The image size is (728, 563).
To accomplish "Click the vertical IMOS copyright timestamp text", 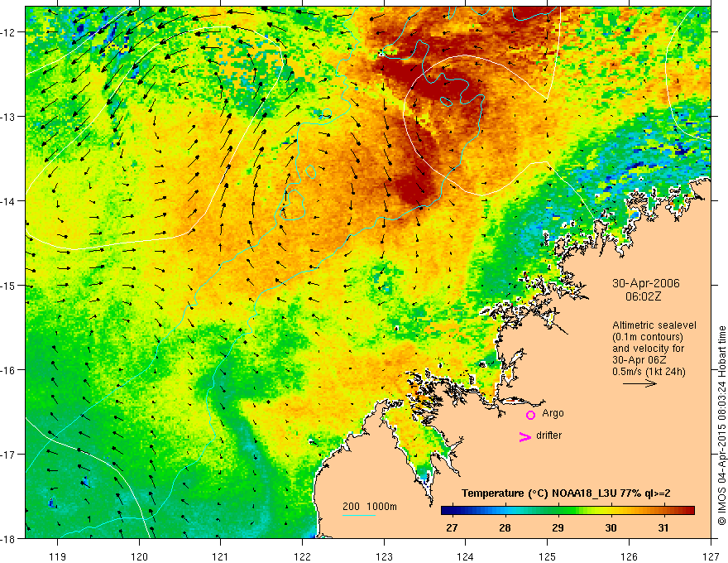I will [x=721, y=426].
